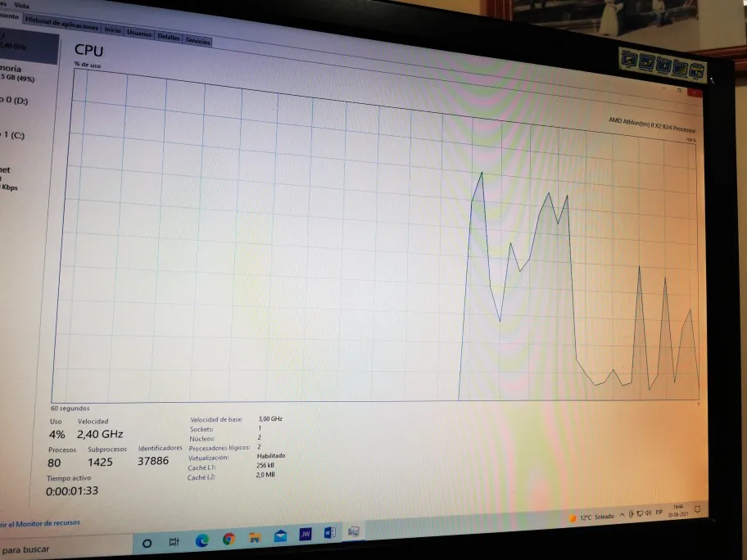747x560 pixels.
Task: Open Microsoft Word from the taskbar
Action: pos(329,532)
